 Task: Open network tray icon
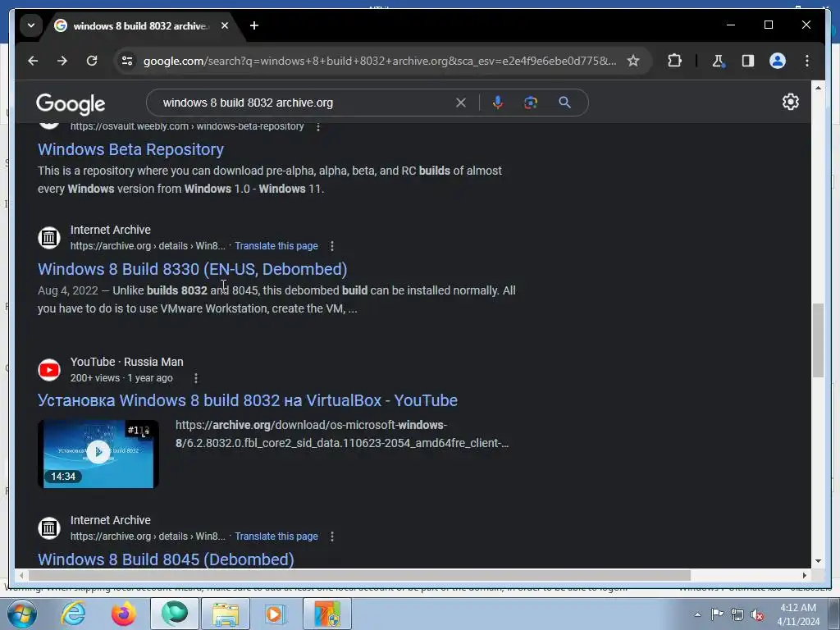[737, 614]
